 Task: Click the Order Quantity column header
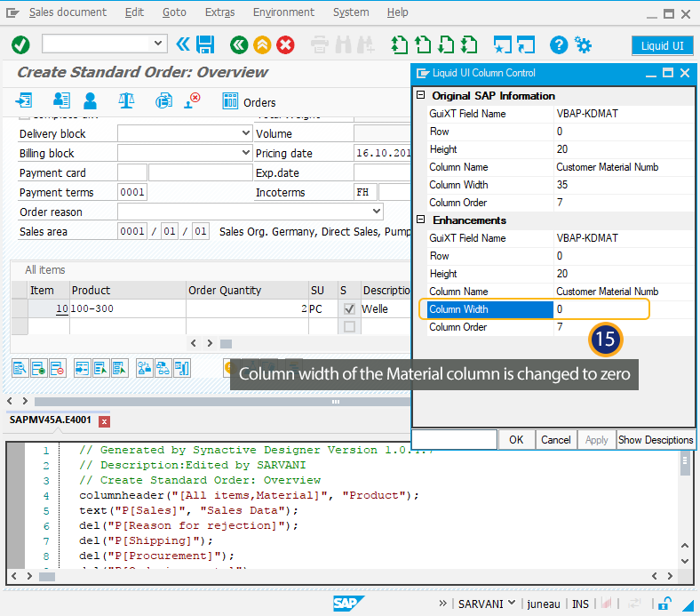247,291
